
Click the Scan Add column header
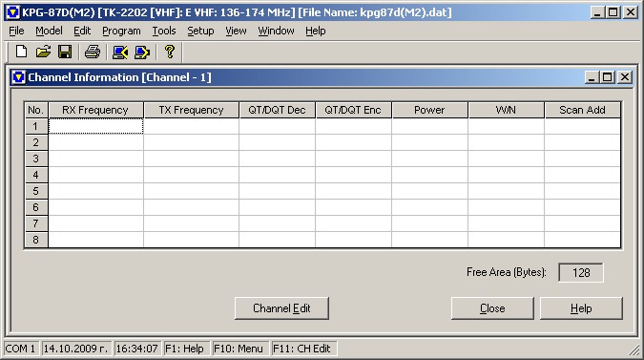pyautogui.click(x=582, y=110)
